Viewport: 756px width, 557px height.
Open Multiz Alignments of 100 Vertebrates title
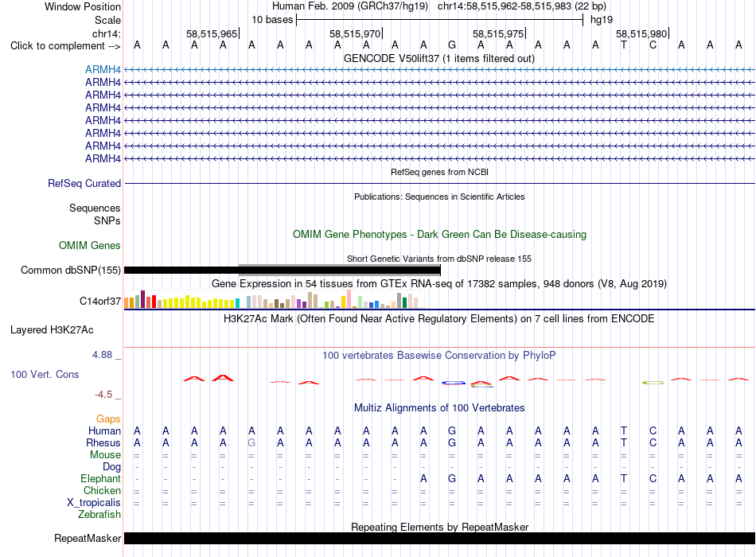click(439, 408)
